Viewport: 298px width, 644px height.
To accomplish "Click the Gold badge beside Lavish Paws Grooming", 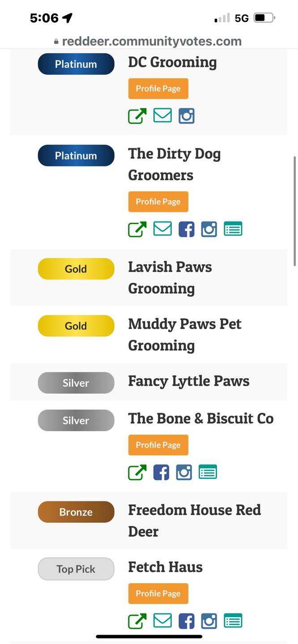I will tap(76, 268).
